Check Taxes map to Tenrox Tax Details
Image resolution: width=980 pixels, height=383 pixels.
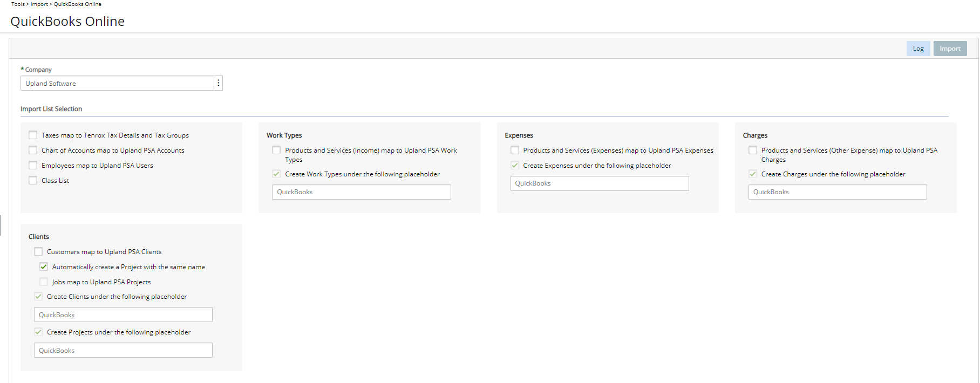point(33,135)
